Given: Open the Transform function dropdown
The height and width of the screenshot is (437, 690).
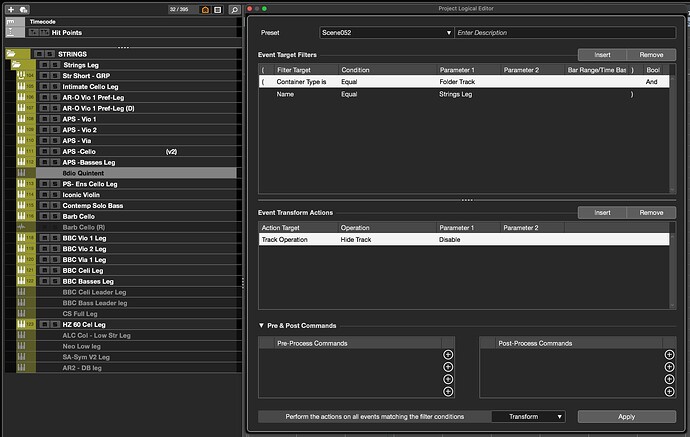Looking at the screenshot, I should click(x=528, y=416).
